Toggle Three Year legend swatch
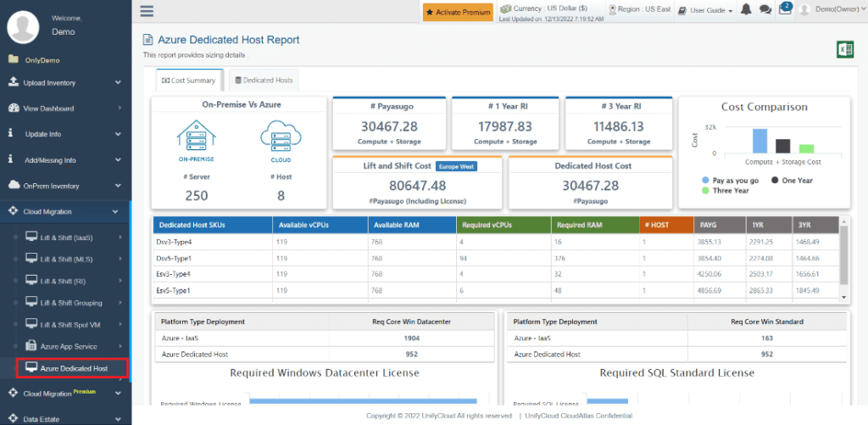This screenshot has width=868, height=425. click(x=705, y=191)
